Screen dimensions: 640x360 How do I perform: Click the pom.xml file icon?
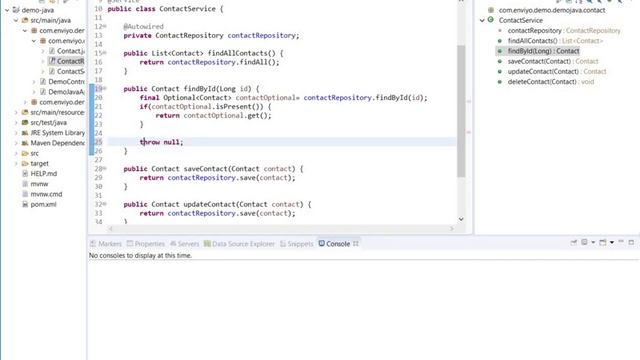click(x=25, y=204)
